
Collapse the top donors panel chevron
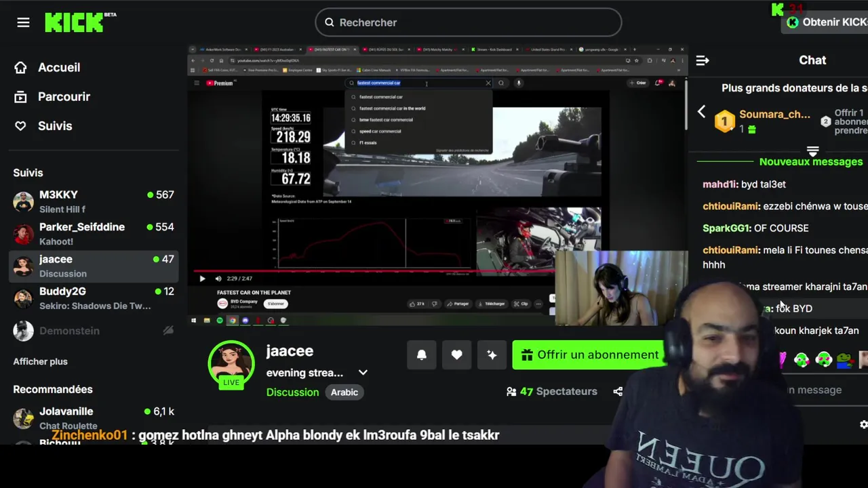(x=812, y=150)
